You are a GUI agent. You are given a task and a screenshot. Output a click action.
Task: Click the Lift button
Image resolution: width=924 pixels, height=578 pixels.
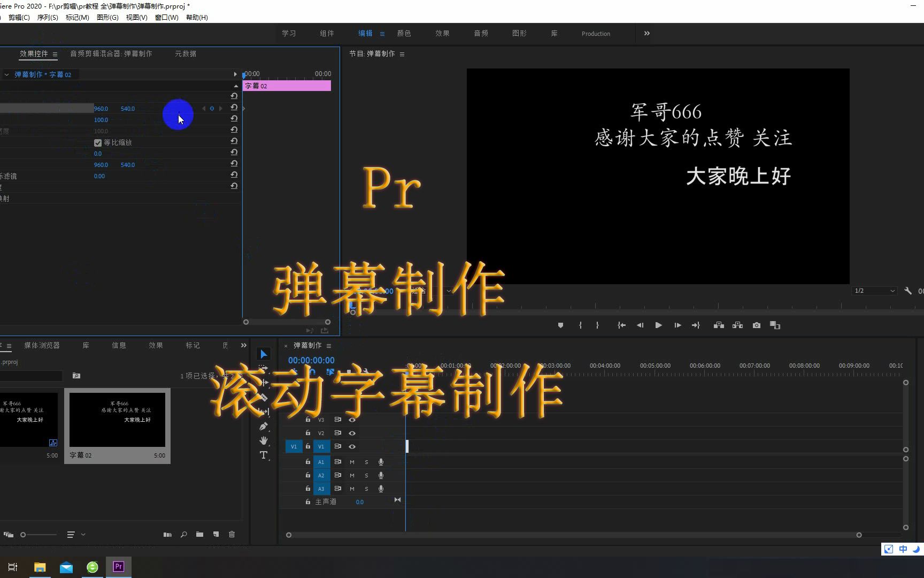click(719, 325)
